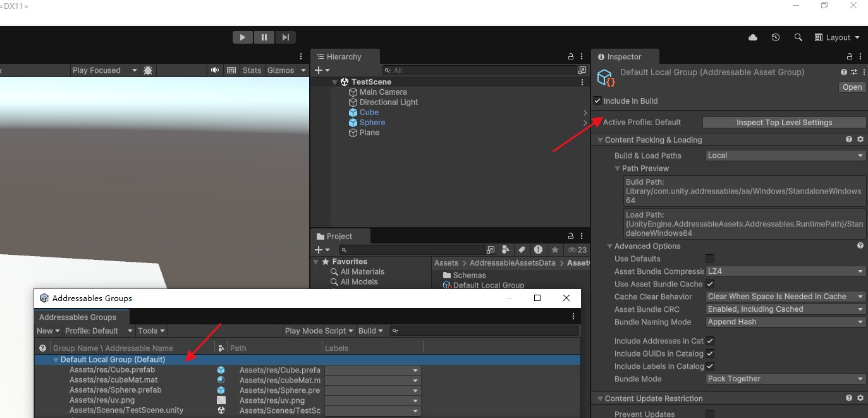This screenshot has height=418, width=868.
Task: Open Content Update Restriction gear settings icon
Action: pyautogui.click(x=860, y=398)
